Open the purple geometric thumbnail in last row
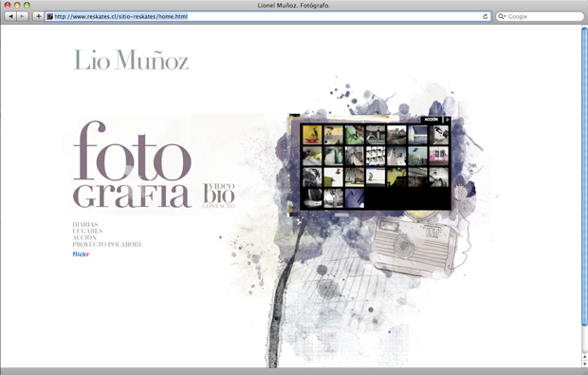Viewport: 588px width, 375px height. (x=355, y=198)
